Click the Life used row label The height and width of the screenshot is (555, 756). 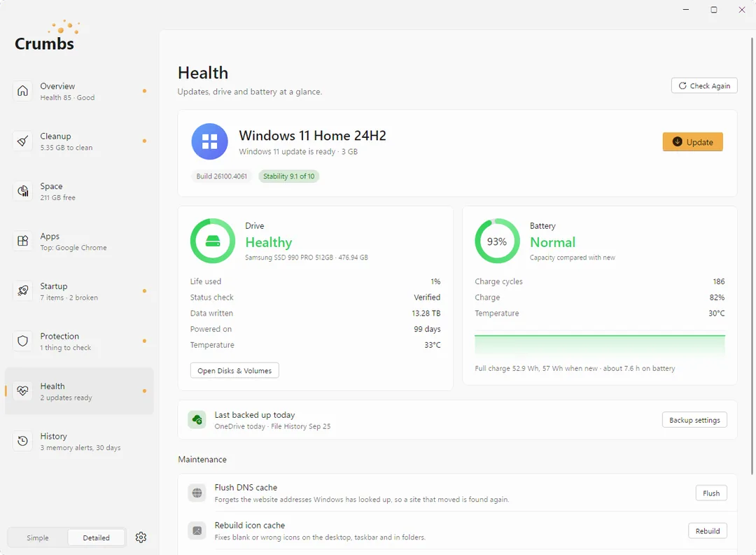205,281
